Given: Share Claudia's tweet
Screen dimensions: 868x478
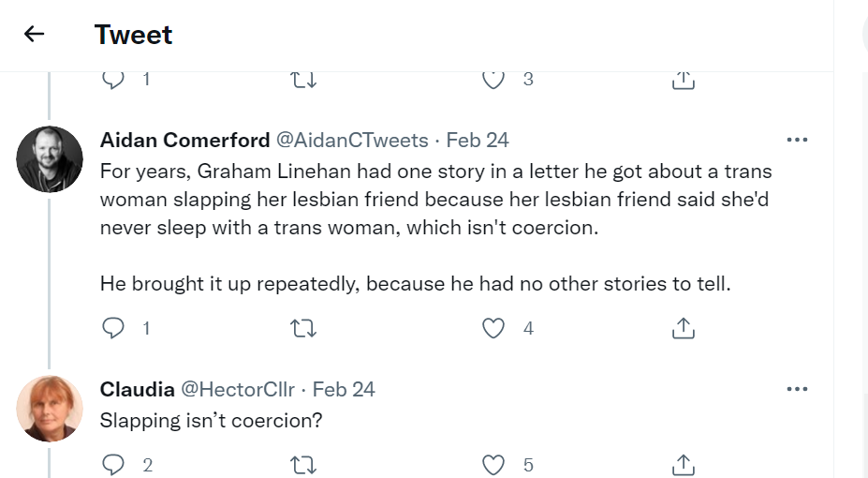Looking at the screenshot, I should tap(684, 464).
